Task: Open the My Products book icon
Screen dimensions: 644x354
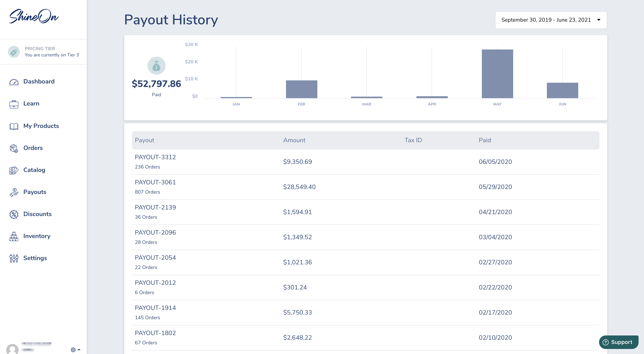Action: point(14,126)
